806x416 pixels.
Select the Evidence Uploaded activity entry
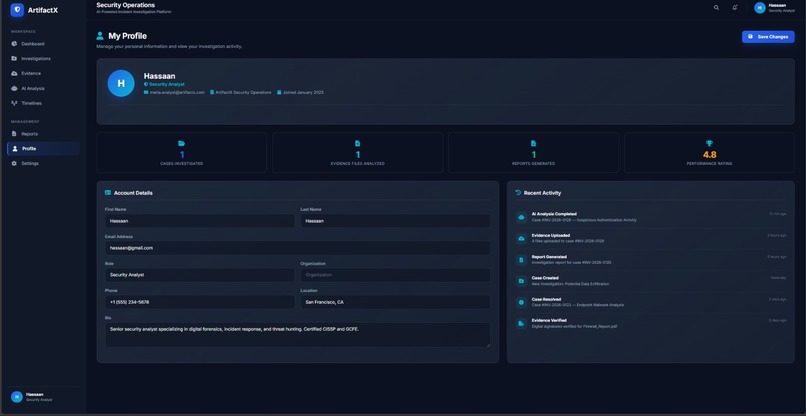click(x=651, y=239)
